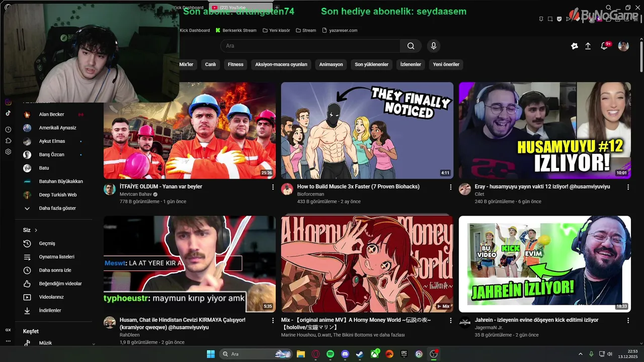Open Epic Games launcher from taskbar
The width and height of the screenshot is (644, 362).
(404, 354)
